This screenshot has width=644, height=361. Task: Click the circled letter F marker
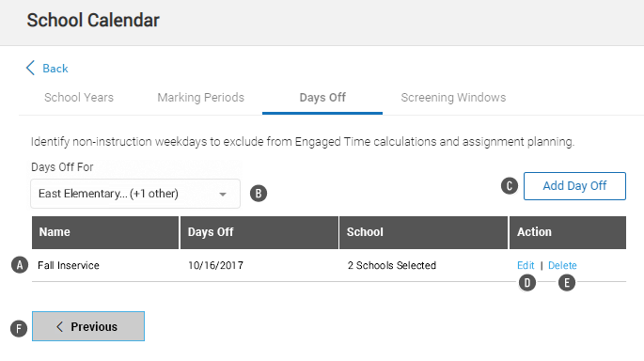pos(19,328)
